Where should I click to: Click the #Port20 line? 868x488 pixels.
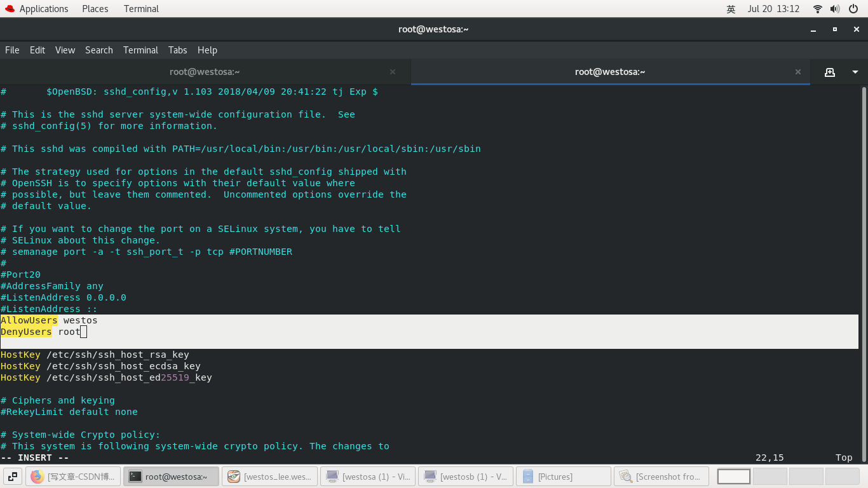coord(20,274)
